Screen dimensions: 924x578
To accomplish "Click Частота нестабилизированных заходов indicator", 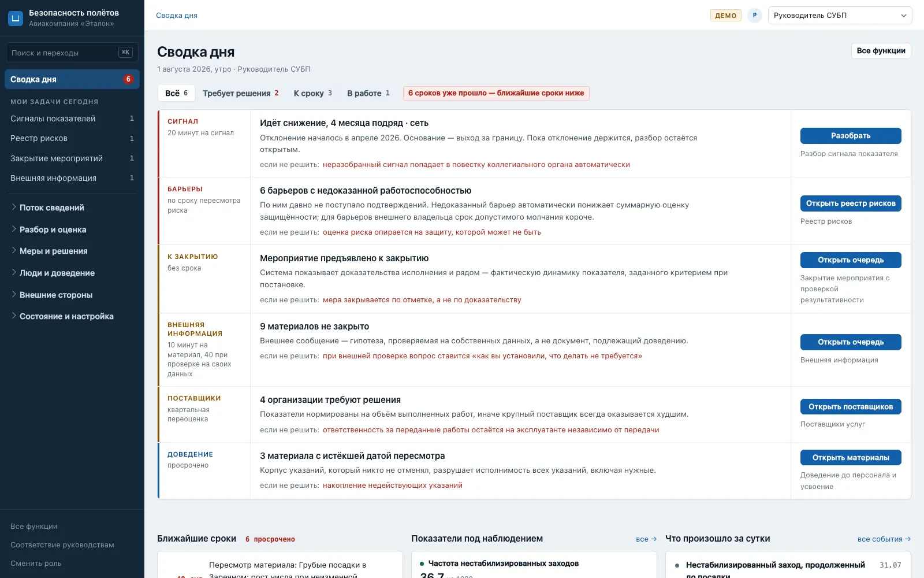I will point(503,564).
